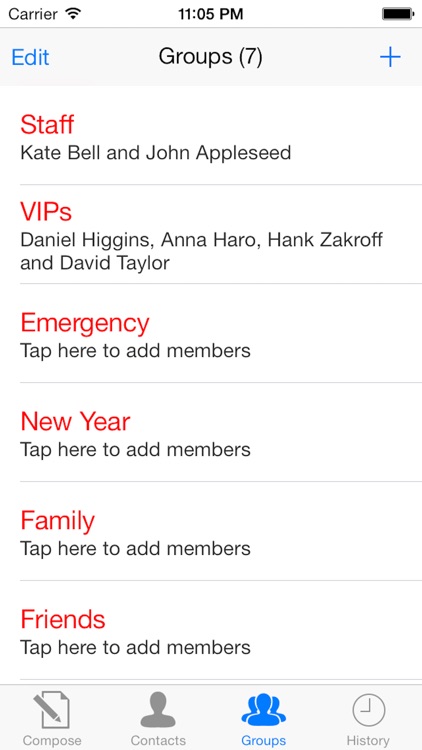Click the Edit button
The height and width of the screenshot is (750, 422).
tap(30, 57)
